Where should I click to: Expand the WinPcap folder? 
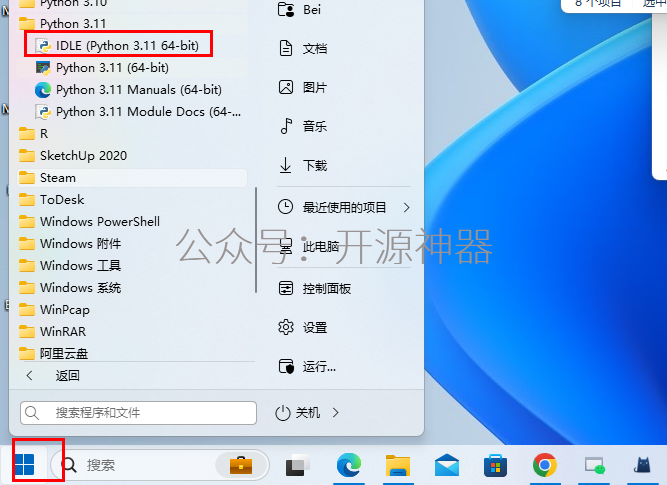pos(54,310)
